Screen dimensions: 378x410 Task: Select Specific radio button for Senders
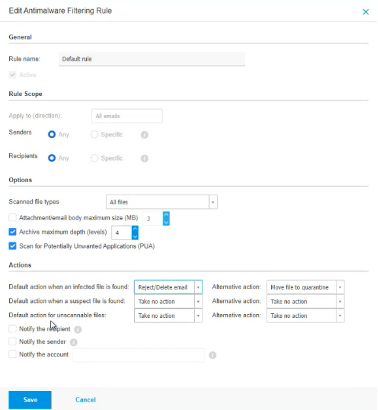pyautogui.click(x=94, y=134)
